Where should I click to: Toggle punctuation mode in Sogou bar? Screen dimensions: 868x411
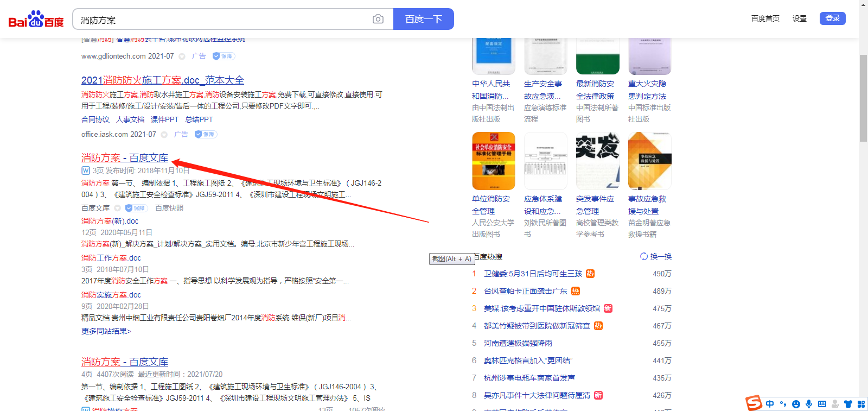click(783, 404)
